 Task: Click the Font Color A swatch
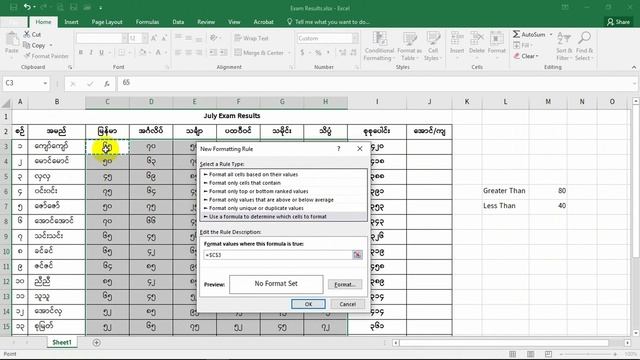click(x=158, y=52)
